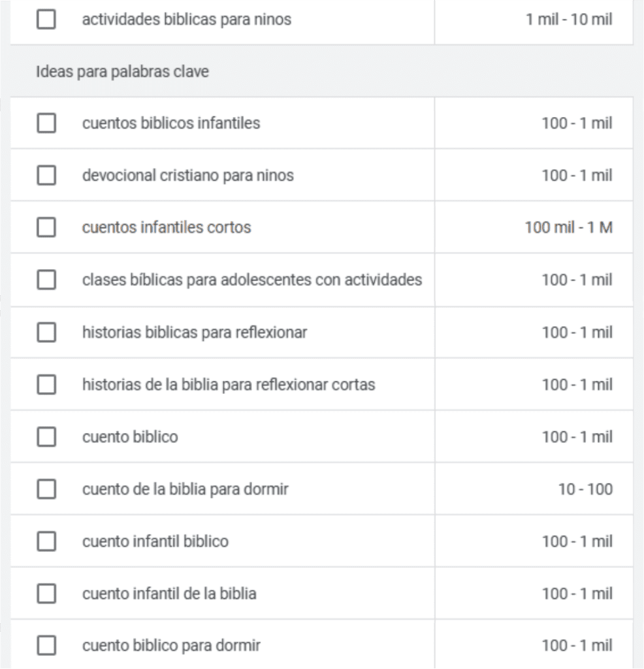This screenshot has height=669, width=644.
Task: Select checkbox for cuento de la biblia para dormir
Action: pos(46,489)
